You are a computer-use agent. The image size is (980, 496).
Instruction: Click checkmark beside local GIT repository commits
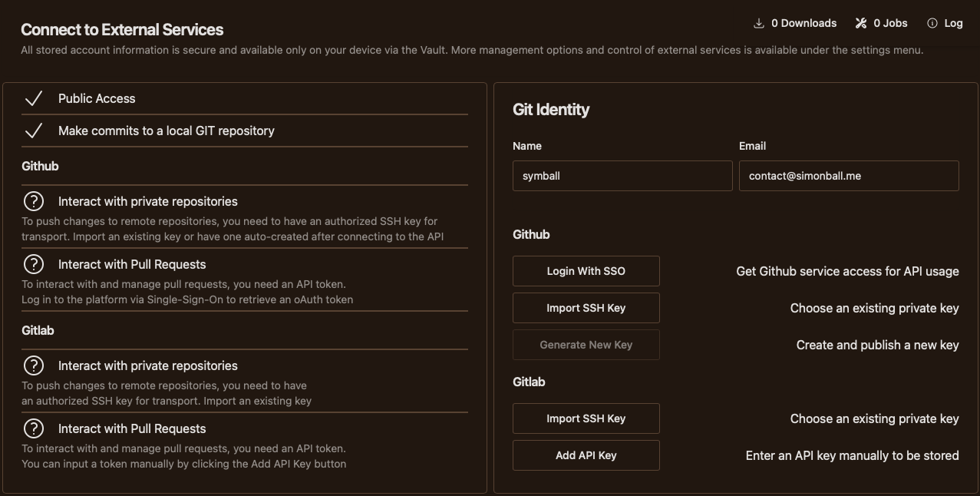[33, 131]
